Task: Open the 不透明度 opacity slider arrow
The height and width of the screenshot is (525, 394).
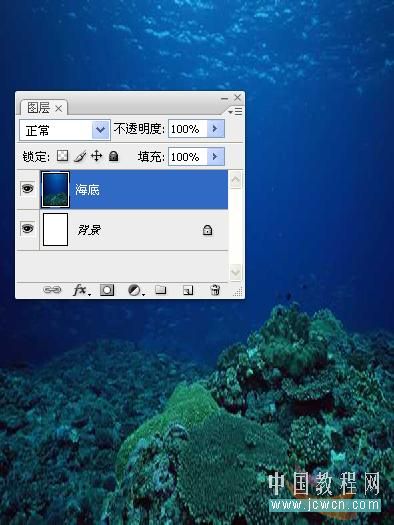Action: coord(216,129)
